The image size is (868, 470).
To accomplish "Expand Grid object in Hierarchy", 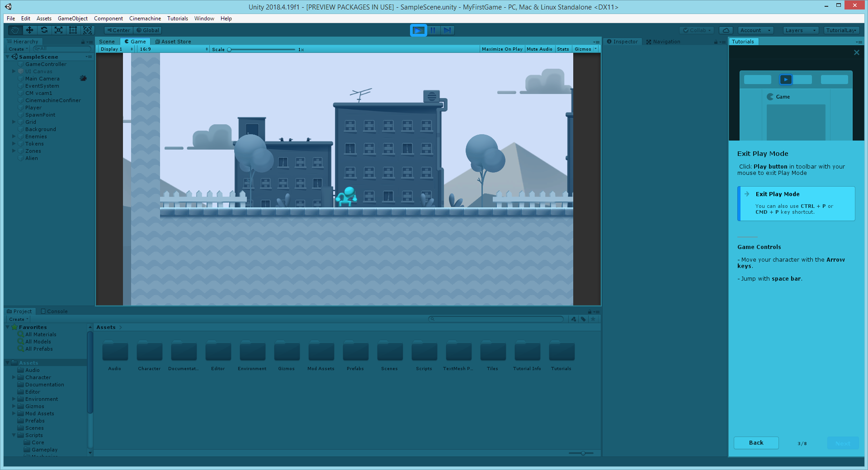I will click(x=14, y=122).
